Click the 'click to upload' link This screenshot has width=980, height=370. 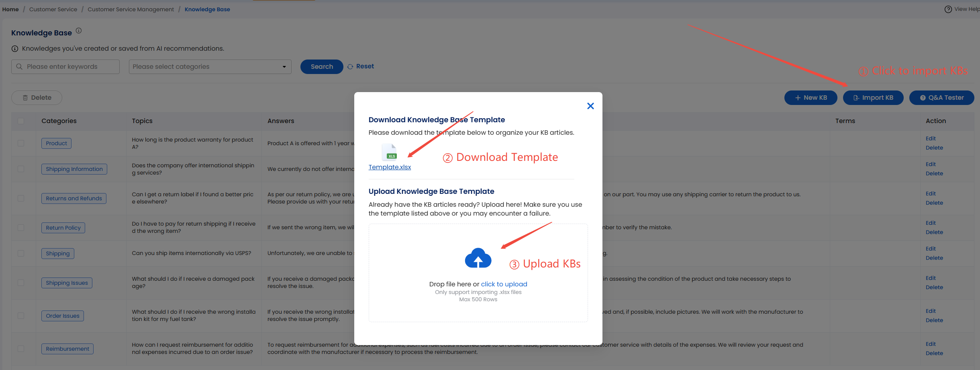coord(504,284)
